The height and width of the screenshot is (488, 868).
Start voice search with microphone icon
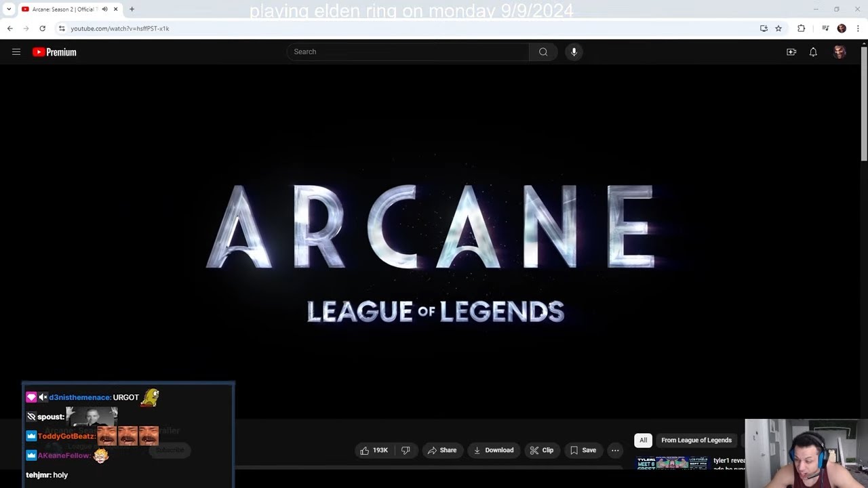pos(574,52)
